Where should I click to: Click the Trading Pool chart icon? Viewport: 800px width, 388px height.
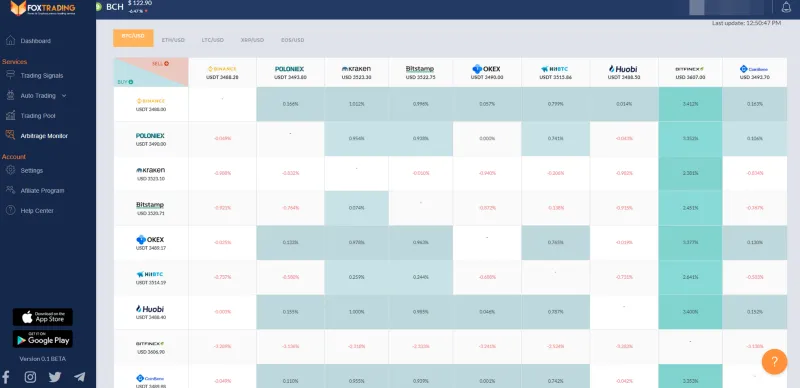10,115
